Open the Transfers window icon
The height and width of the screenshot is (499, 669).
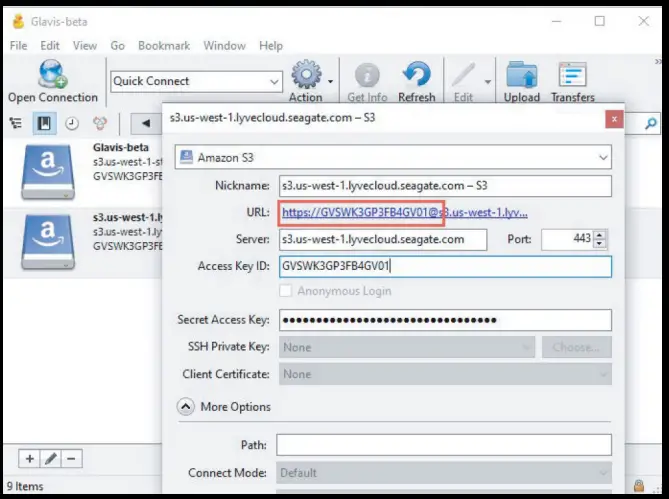pyautogui.click(x=573, y=75)
